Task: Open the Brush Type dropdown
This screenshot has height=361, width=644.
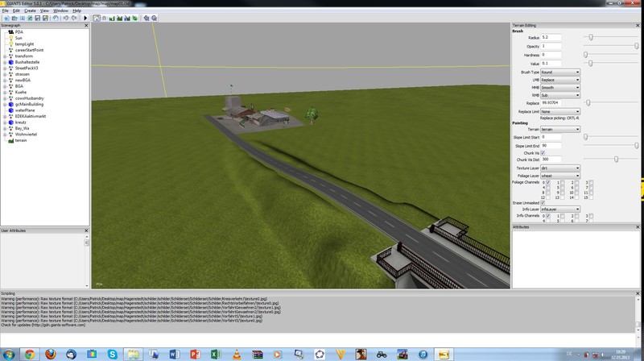Action: click(x=560, y=72)
